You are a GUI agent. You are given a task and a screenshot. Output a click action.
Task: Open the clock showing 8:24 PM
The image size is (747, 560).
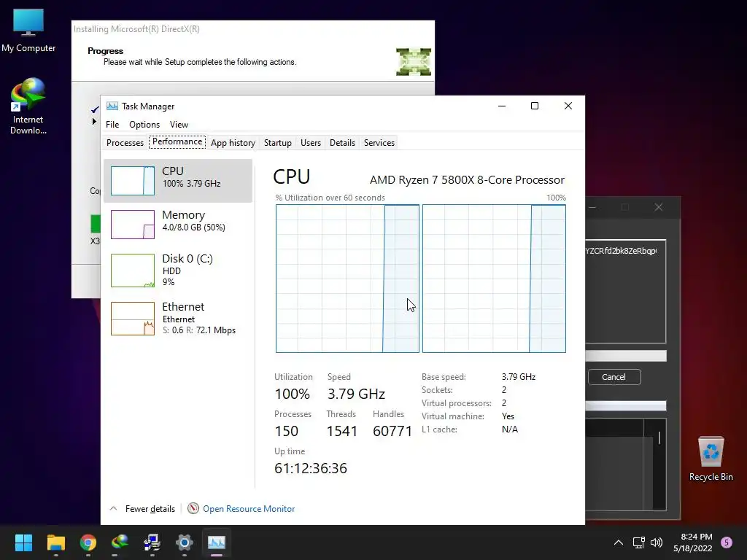[693, 542]
